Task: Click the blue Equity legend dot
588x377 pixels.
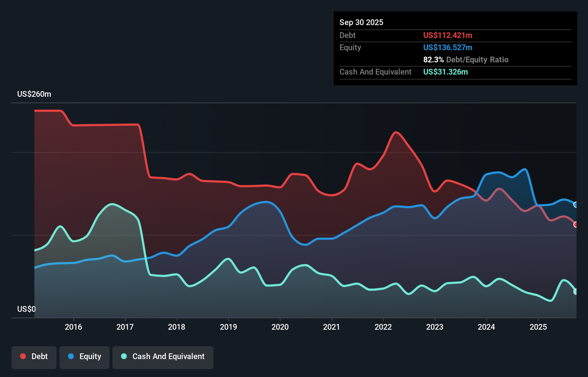Action: coord(71,356)
